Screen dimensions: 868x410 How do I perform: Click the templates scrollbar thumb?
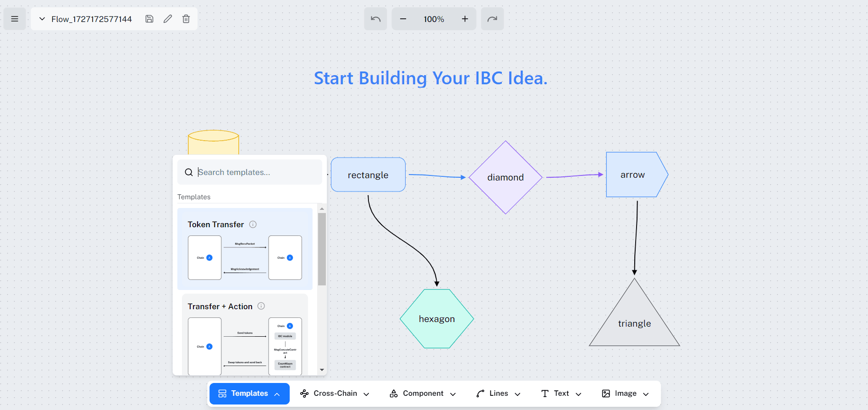[x=322, y=249]
